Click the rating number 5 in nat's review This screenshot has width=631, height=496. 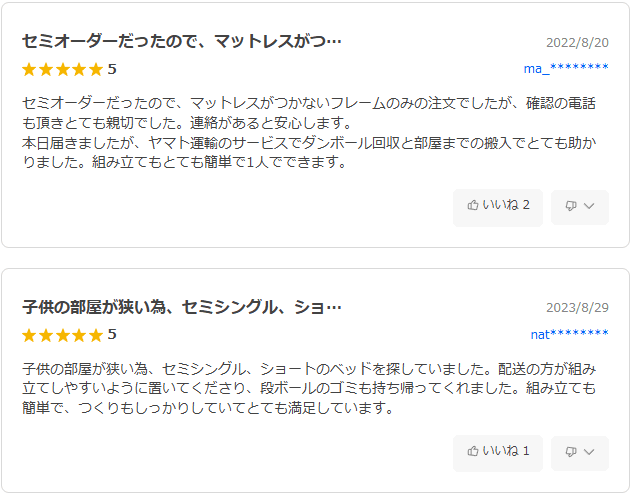112,335
